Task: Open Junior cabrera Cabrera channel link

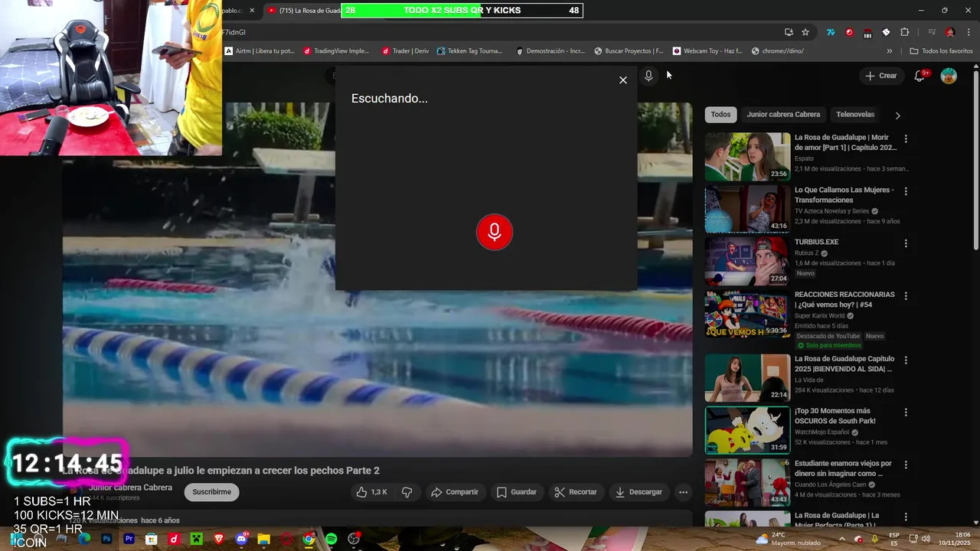Action: 130,487
